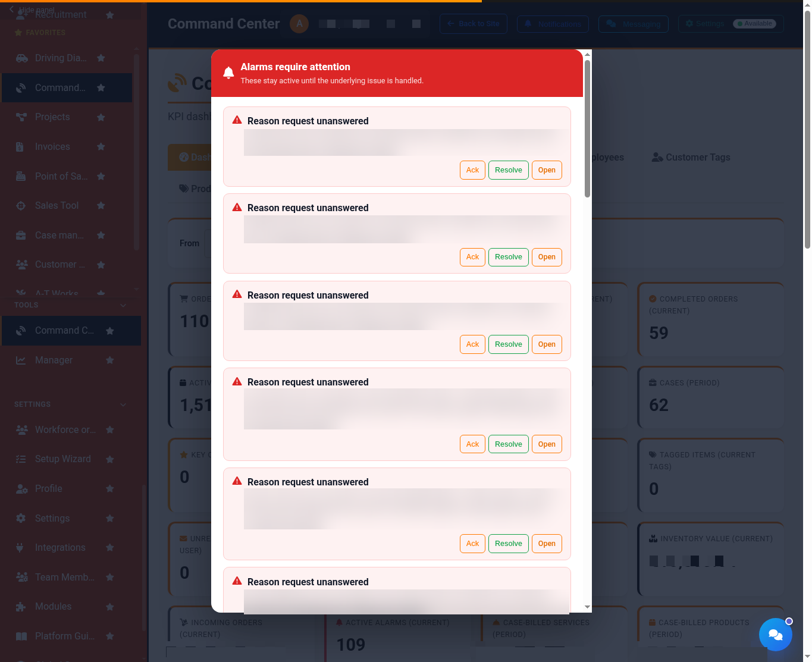Viewport: 812px width, 662px height.
Task: Click the Setup Wizard checklist icon
Action: (x=21, y=459)
